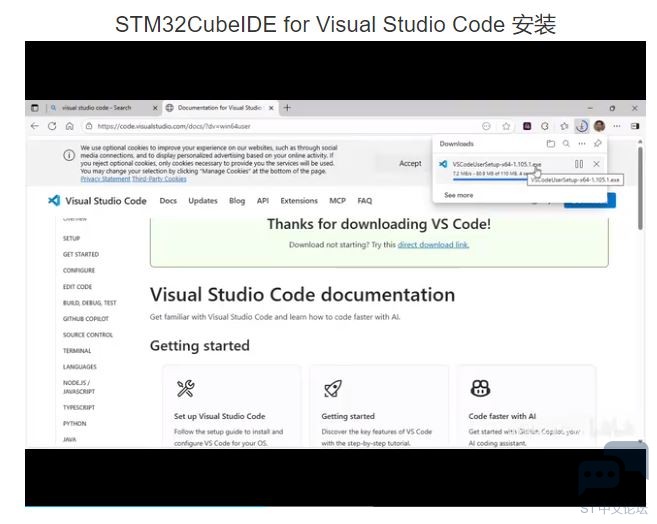Viewport: 657px width, 524px height.
Task: Reload the page with refresh icon
Action: 52,126
